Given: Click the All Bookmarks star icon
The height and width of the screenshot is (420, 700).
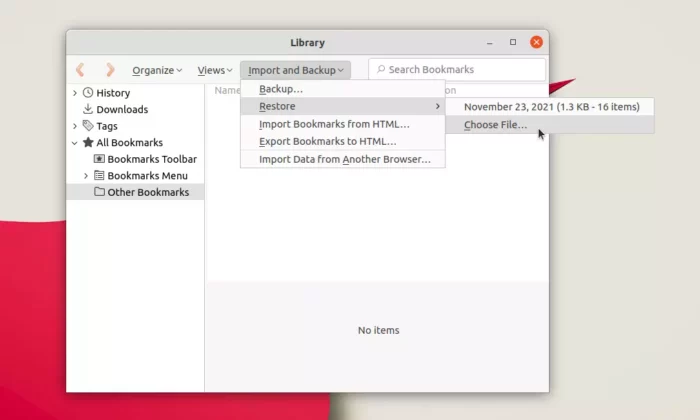Looking at the screenshot, I should [x=88, y=142].
